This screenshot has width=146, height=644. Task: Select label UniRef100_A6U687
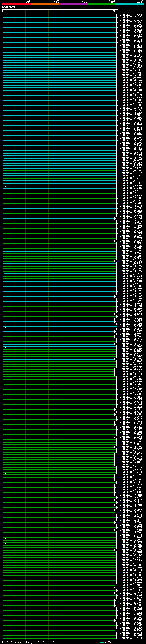click(x=131, y=170)
